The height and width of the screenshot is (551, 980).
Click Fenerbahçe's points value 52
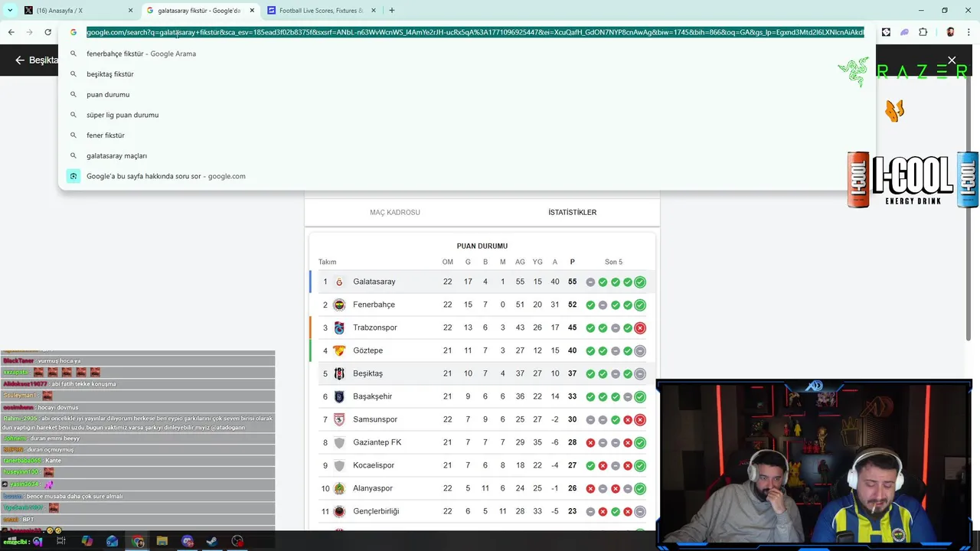572,305
